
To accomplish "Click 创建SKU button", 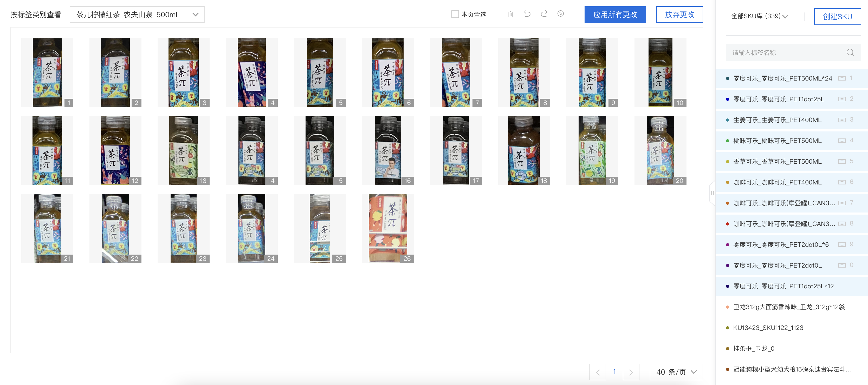I will click(x=837, y=16).
